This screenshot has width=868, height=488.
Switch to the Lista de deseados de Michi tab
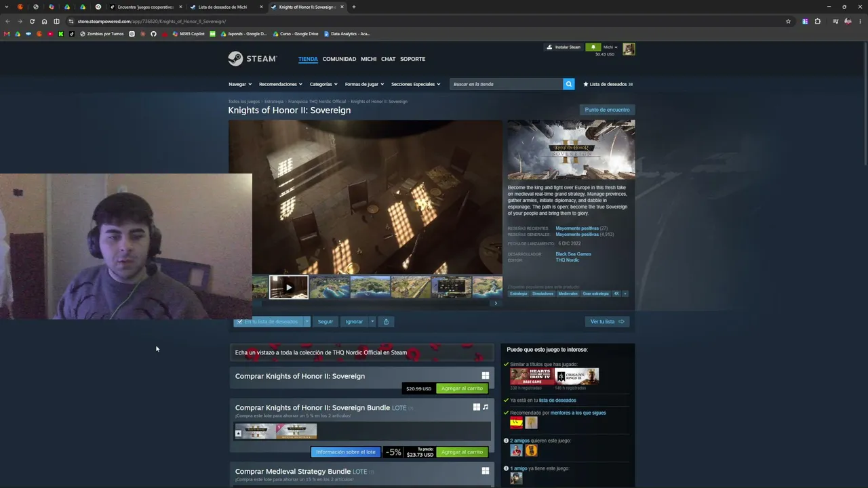point(226,7)
